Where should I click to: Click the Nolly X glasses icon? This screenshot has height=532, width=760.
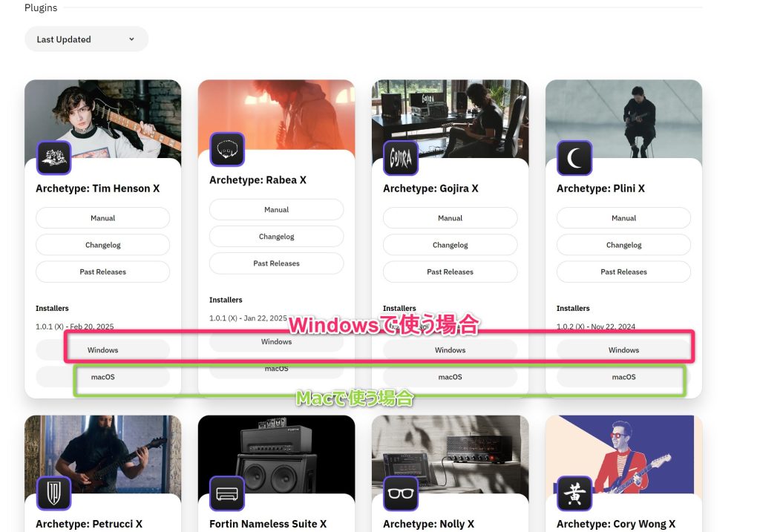(x=401, y=493)
